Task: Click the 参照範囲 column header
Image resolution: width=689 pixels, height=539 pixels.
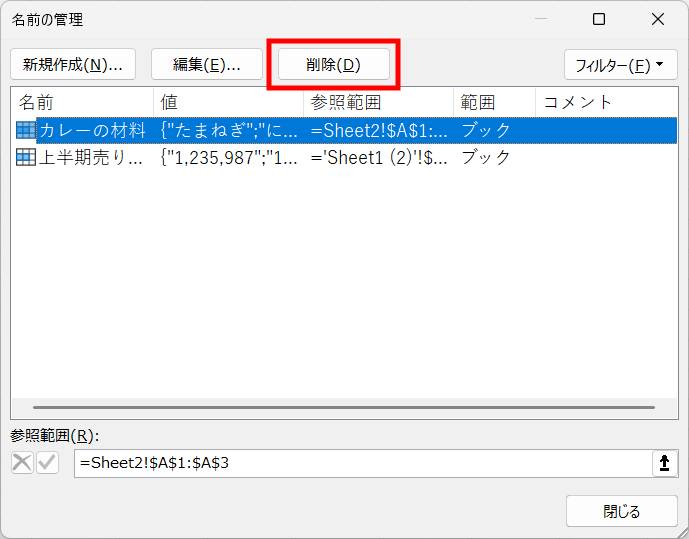Action: (378, 102)
